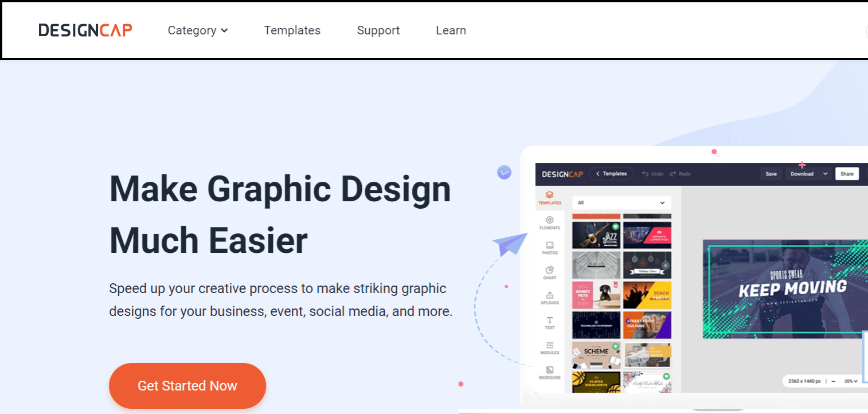Expand the Category menu in the navigation bar
Viewport: 868px width, 414px height.
tap(197, 30)
